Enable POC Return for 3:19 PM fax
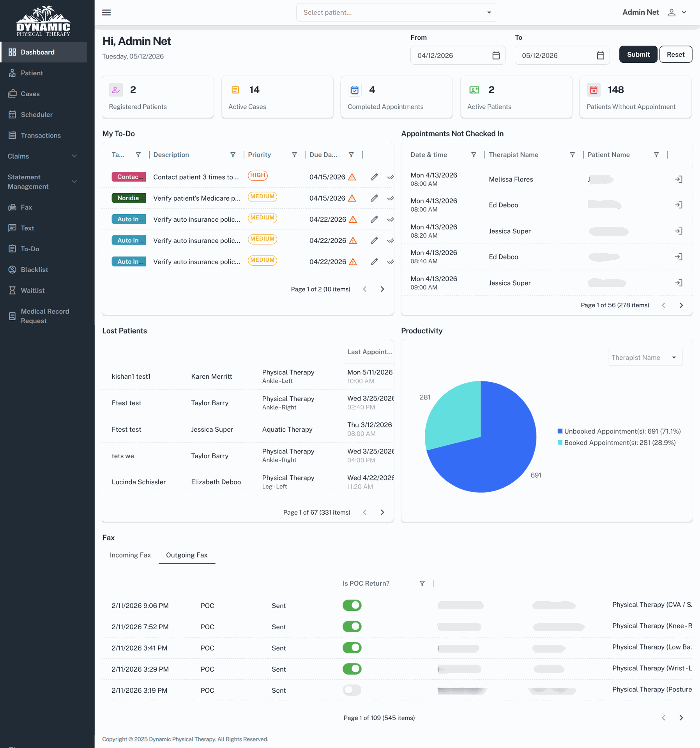 (352, 690)
